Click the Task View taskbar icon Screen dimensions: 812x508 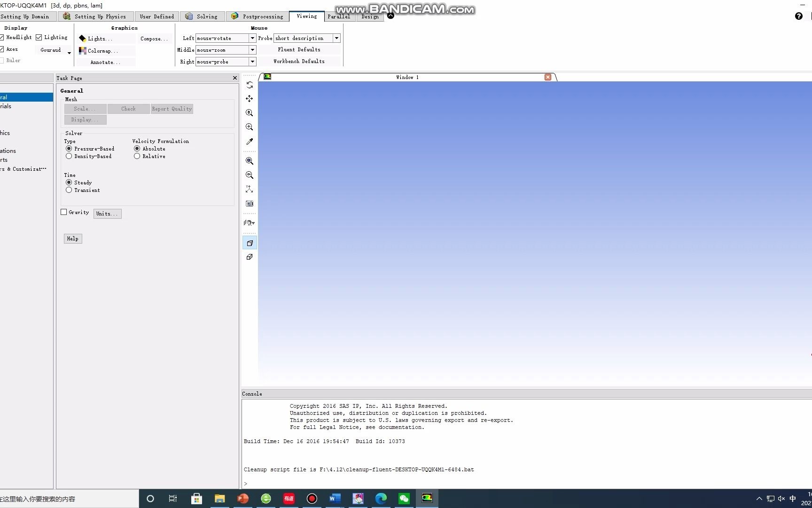[173, 499]
